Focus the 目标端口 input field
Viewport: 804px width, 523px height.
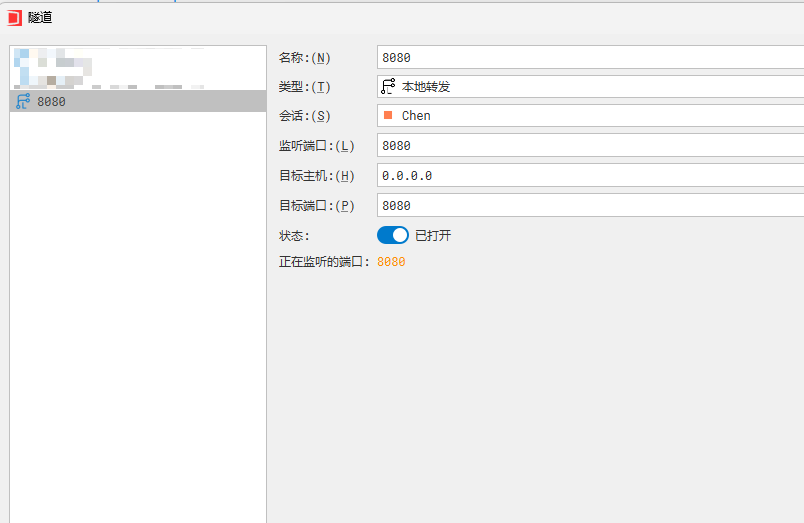point(590,206)
